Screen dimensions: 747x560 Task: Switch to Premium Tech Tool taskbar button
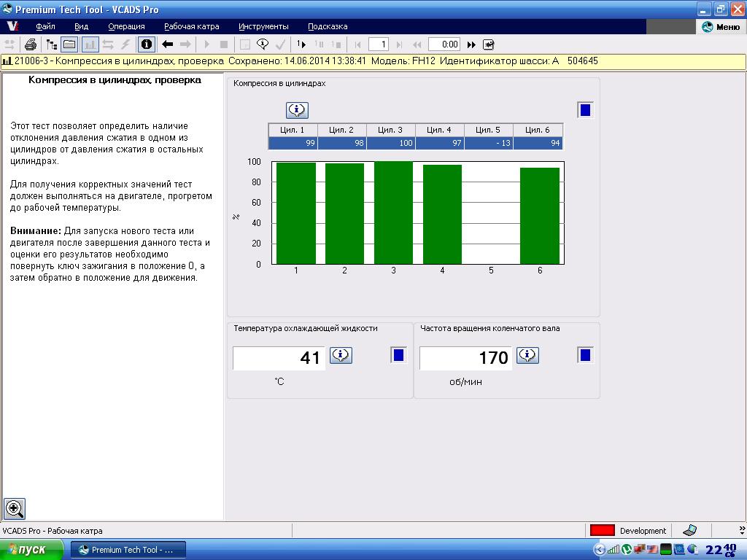coord(128,550)
